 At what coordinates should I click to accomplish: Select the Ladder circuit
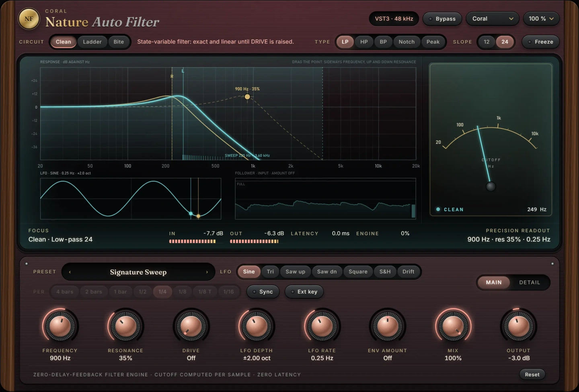tap(92, 42)
